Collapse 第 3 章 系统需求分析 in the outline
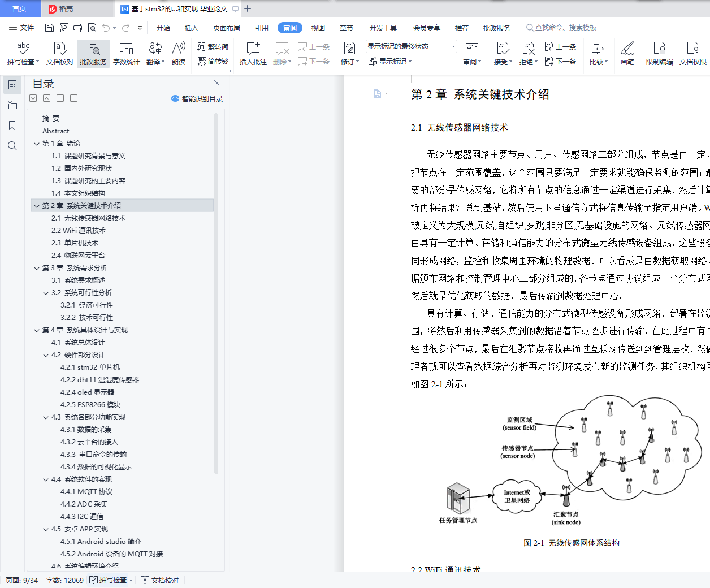The width and height of the screenshot is (710, 588). tap(37, 268)
